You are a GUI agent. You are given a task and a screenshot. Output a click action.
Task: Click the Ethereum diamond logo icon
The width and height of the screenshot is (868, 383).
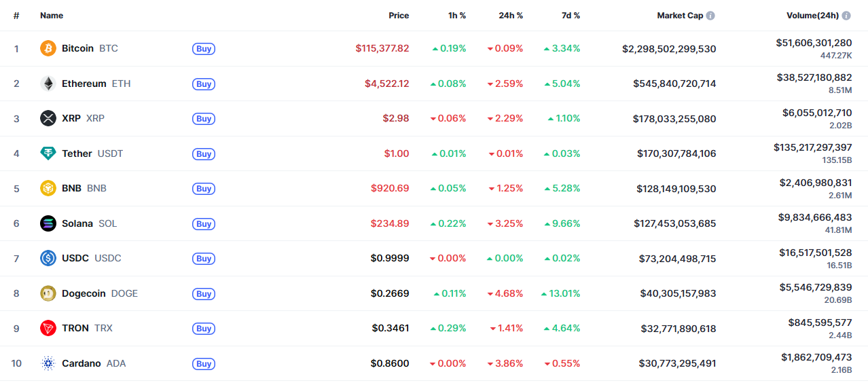(x=48, y=84)
